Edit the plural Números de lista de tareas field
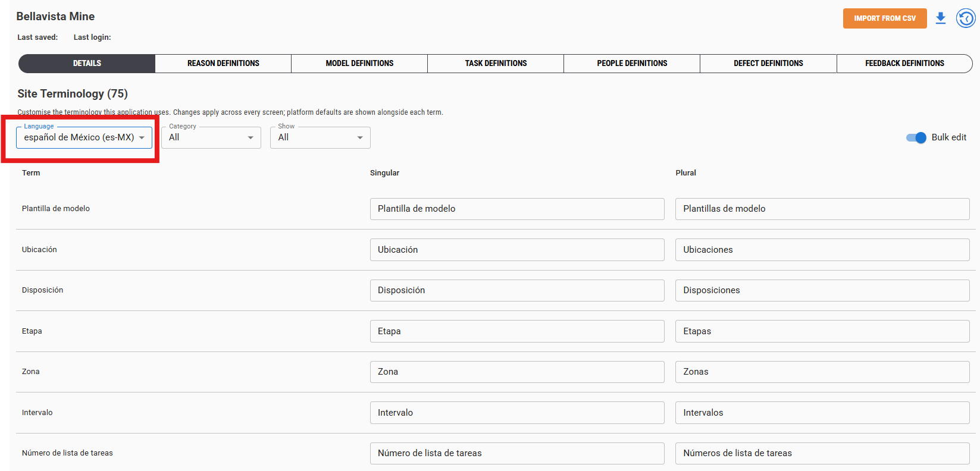The image size is (980, 471). (822, 453)
